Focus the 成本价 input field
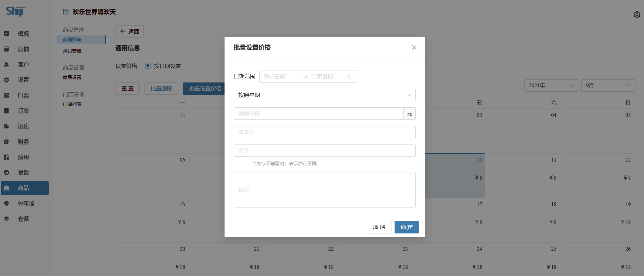Screen dimensions: 644x276 324,132
